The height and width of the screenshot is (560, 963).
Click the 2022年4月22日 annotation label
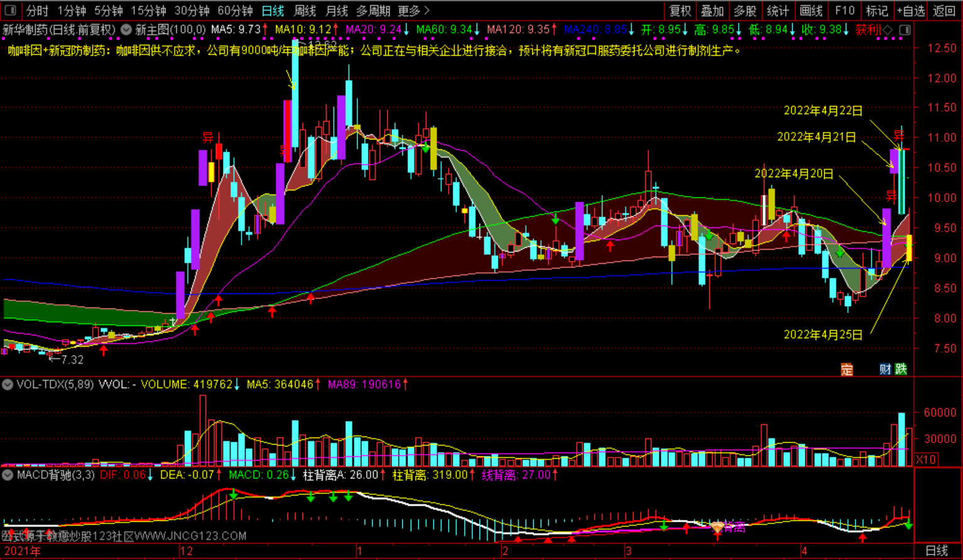pos(823,110)
